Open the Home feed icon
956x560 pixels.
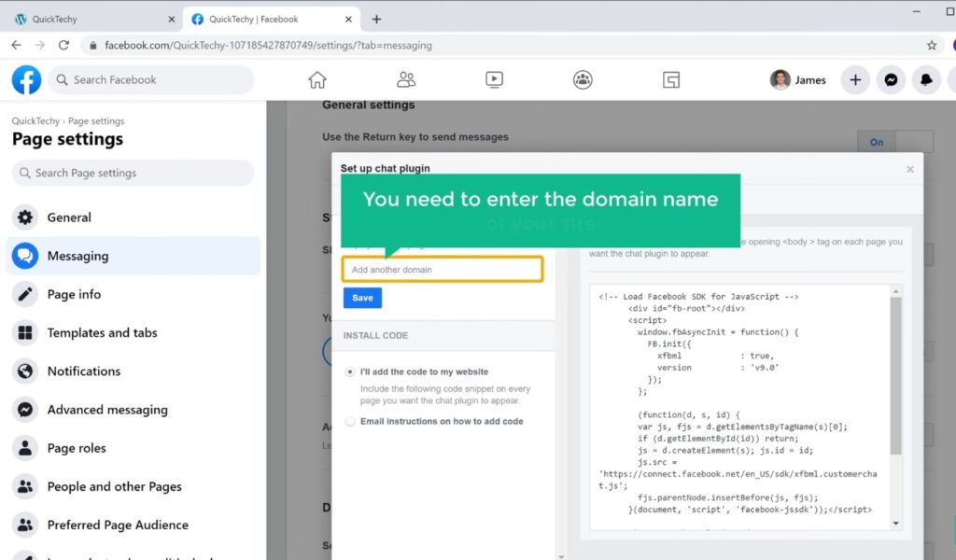[x=317, y=79]
